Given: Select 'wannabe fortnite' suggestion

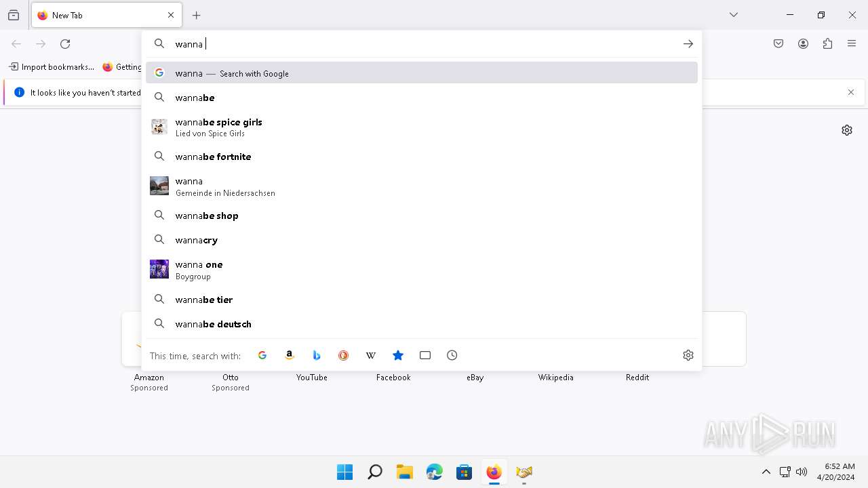Looking at the screenshot, I should pyautogui.click(x=422, y=157).
